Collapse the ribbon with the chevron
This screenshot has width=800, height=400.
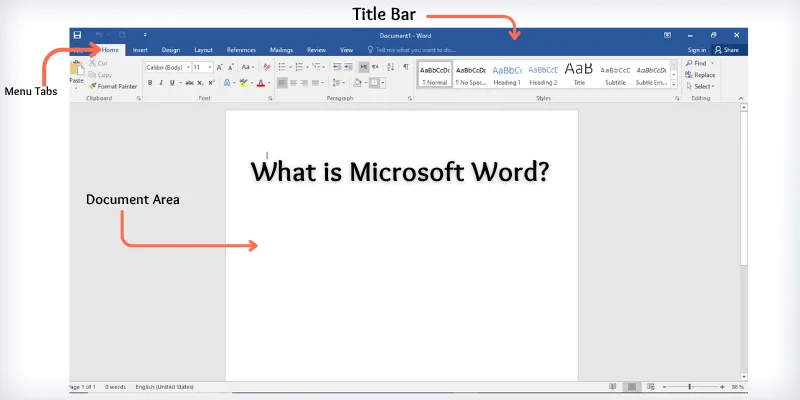click(741, 98)
